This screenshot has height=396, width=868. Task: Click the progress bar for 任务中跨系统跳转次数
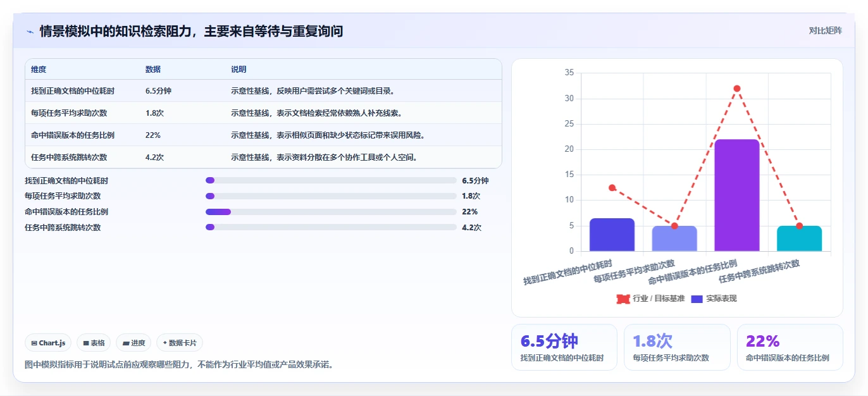click(x=331, y=227)
